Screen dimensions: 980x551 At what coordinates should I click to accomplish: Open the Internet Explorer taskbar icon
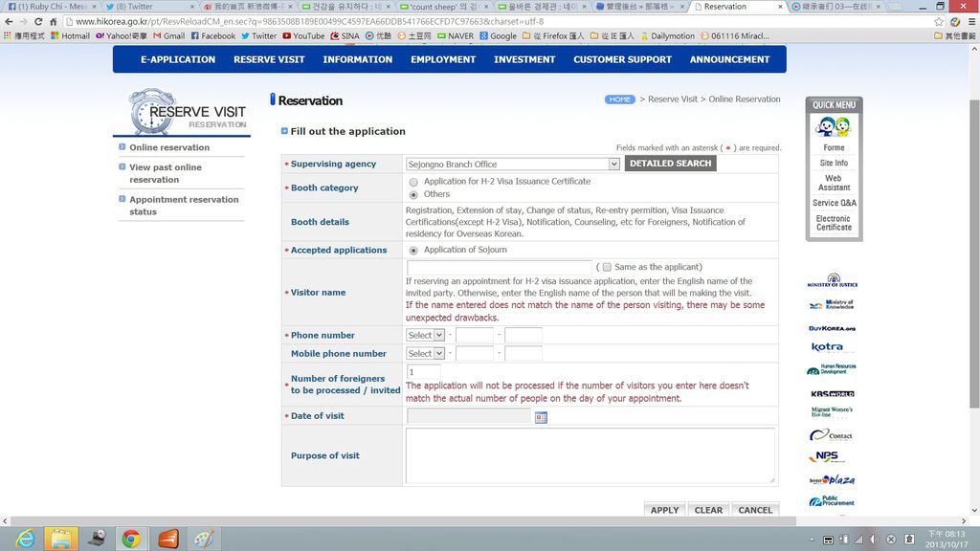click(26, 539)
